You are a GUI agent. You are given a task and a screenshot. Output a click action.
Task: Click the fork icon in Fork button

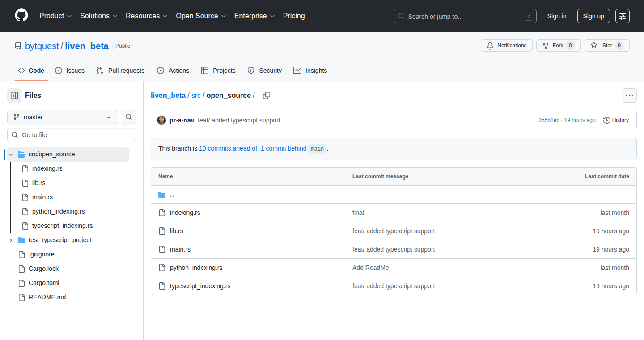coord(546,46)
